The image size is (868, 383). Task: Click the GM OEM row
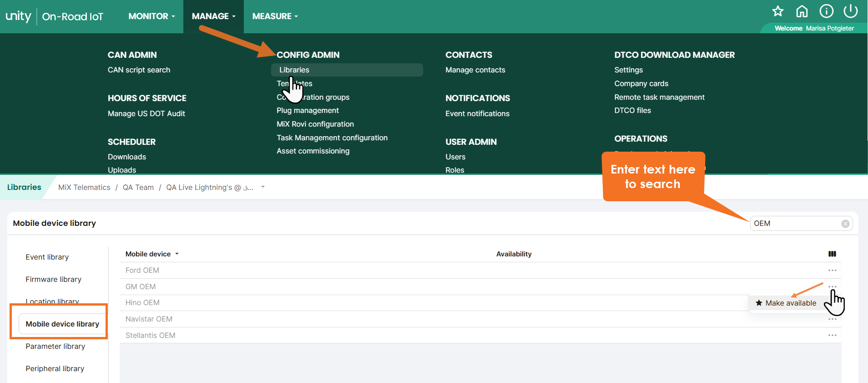pyautogui.click(x=480, y=286)
